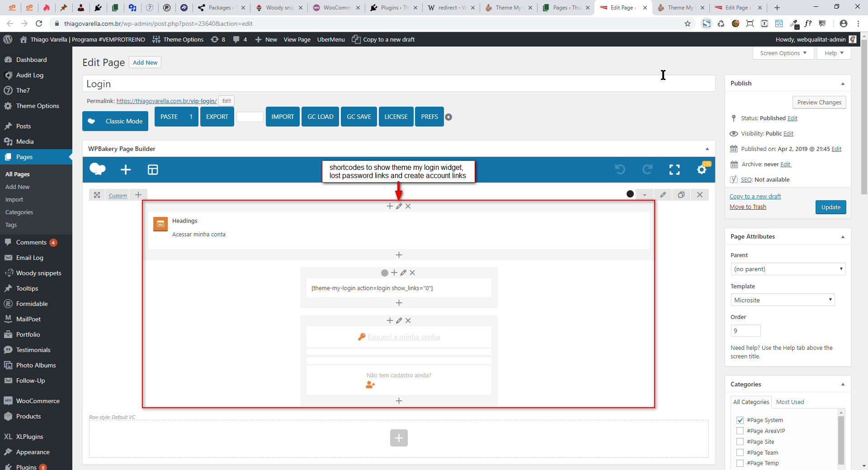Open the vip-login permalink
This screenshot has width=868, height=470.
click(x=166, y=101)
